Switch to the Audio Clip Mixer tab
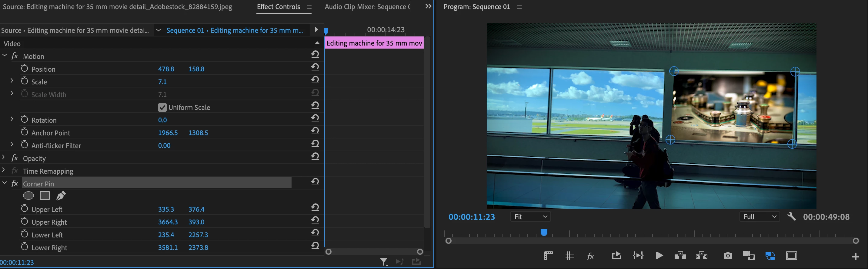This screenshot has height=269, width=868. click(367, 7)
